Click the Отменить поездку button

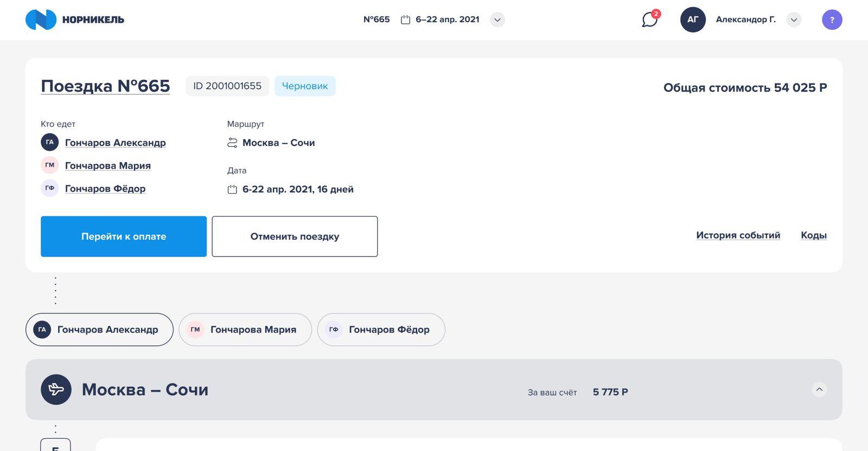[x=295, y=236]
